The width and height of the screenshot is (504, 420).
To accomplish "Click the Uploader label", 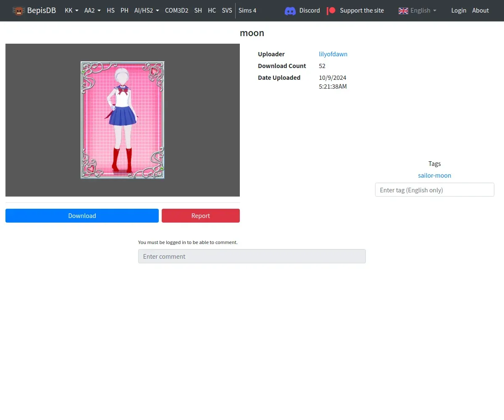I will point(271,54).
